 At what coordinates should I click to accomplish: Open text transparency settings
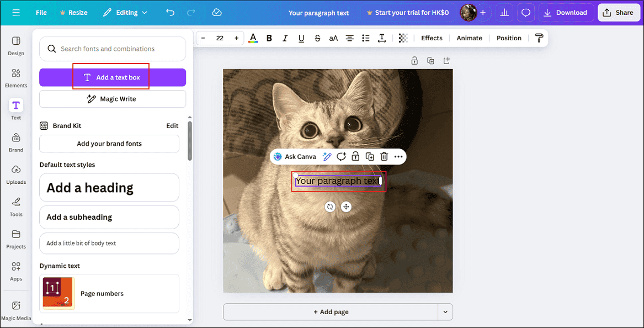[x=403, y=38]
